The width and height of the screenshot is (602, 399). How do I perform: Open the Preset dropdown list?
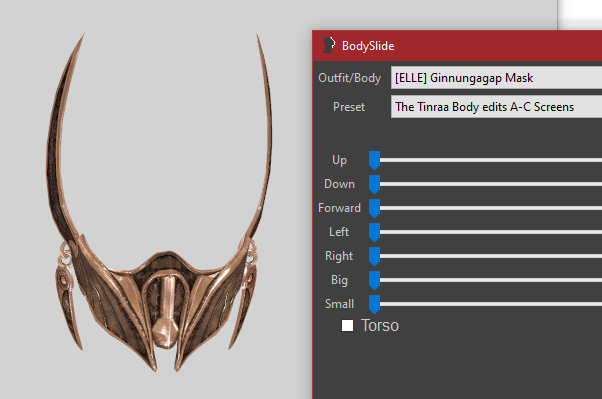click(496, 107)
